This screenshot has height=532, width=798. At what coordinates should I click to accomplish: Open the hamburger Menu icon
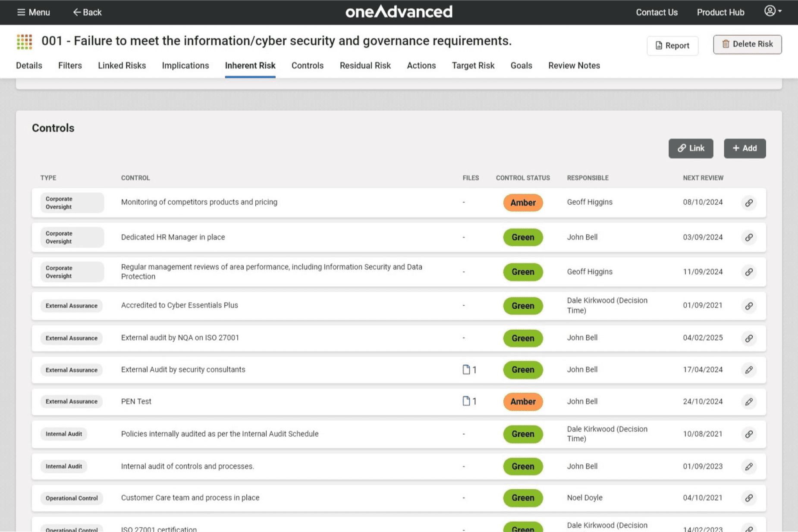click(x=21, y=13)
